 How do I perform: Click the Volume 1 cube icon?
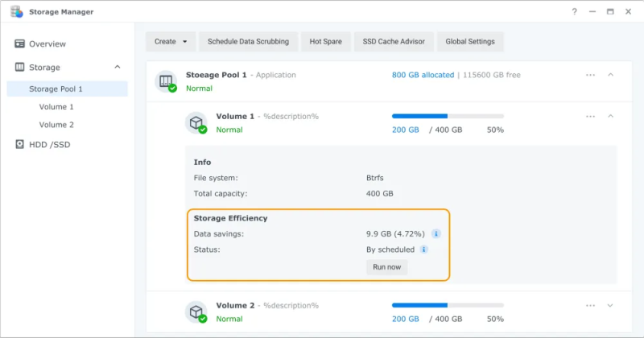(x=196, y=122)
